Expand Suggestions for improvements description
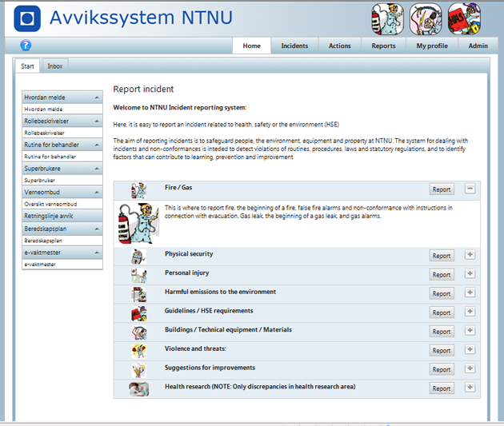Screen dimensions: 504x426 pos(470,368)
